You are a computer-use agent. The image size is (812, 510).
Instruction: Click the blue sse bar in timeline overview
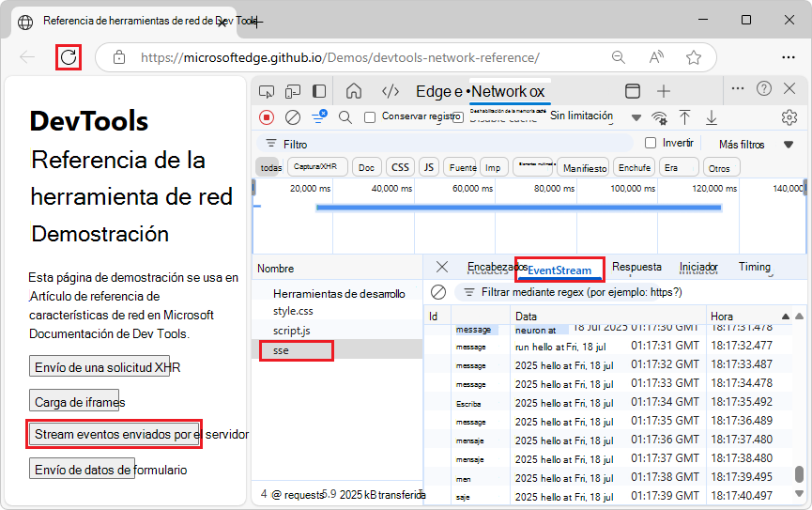518,208
